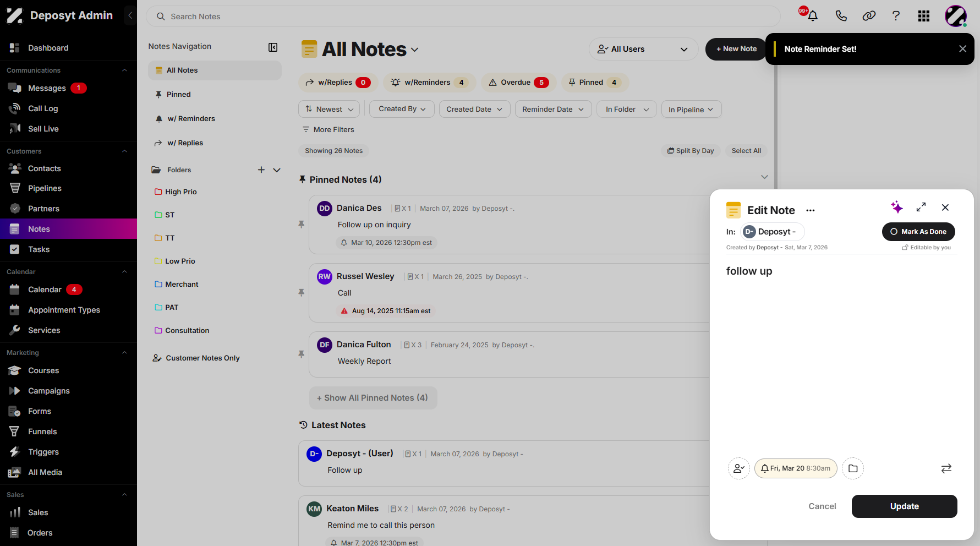Open the notifications bell icon
This screenshot has width=980, height=546.
[x=812, y=16]
